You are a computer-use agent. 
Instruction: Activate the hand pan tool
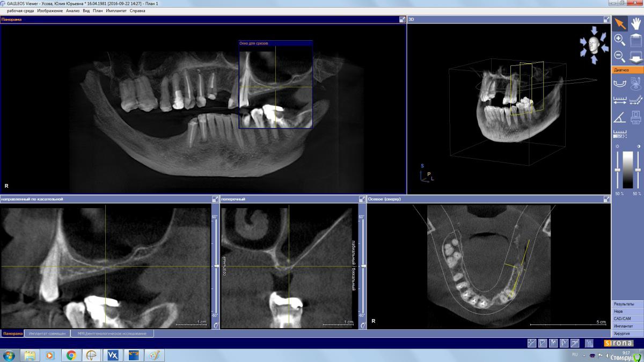(x=636, y=23)
